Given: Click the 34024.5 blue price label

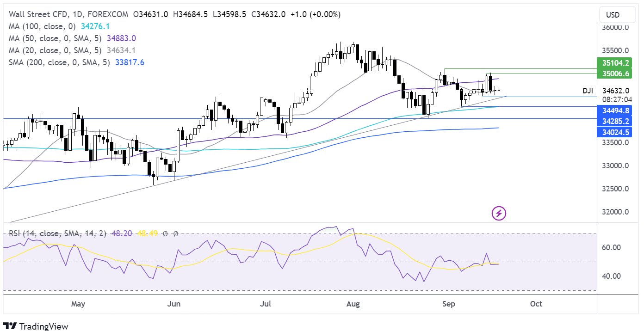Looking at the screenshot, I should click(615, 132).
